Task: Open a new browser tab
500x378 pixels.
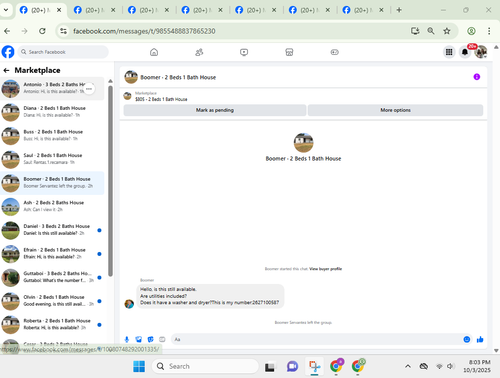Action: tap(399, 10)
